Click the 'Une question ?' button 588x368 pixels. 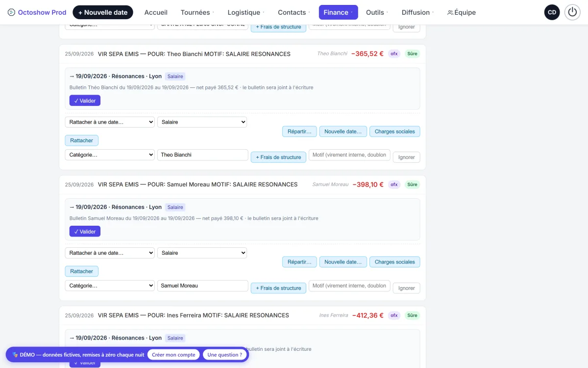pos(224,355)
